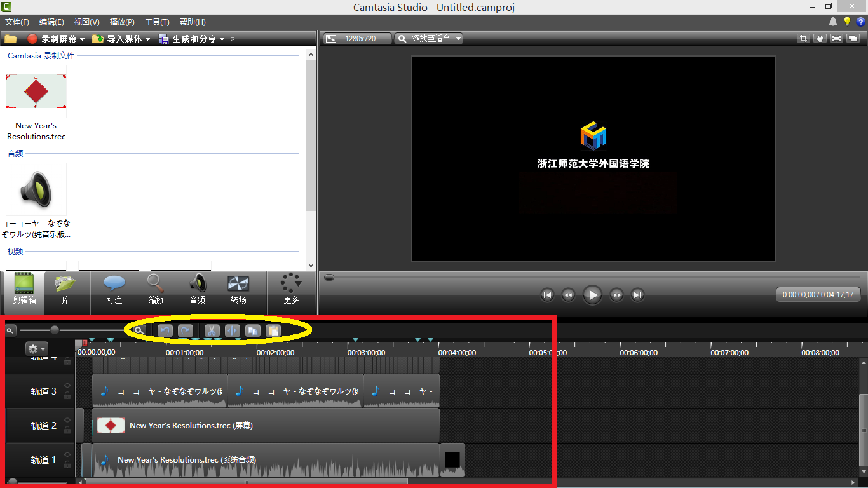This screenshot has width=868, height=488.
Task: Expand the 导入媒体 dropdown arrow
Action: 148,39
